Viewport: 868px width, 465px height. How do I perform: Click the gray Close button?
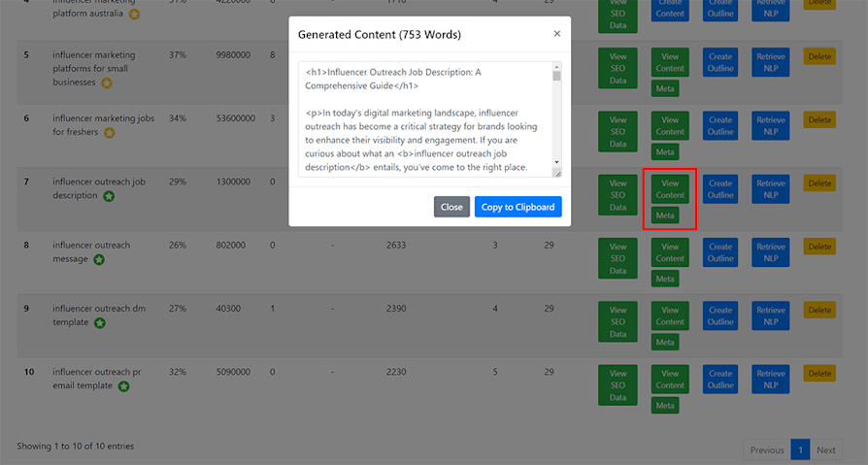(x=451, y=207)
